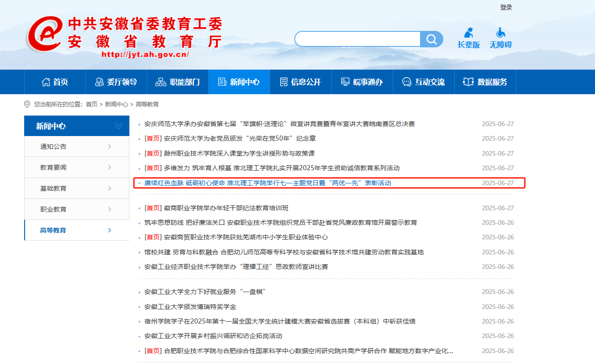The image size is (595, 364).
Task: Click the 首页 home icon in navbar
Action: (x=46, y=82)
